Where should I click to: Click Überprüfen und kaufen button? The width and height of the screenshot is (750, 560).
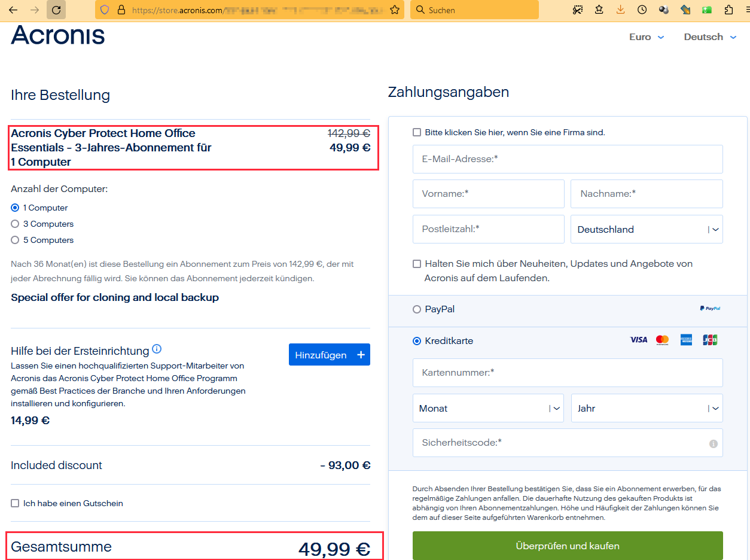click(x=568, y=546)
